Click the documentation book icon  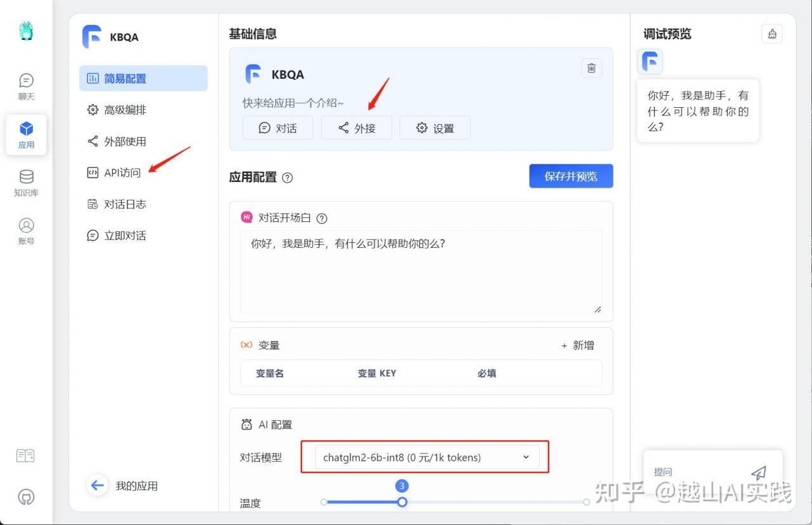tap(25, 456)
